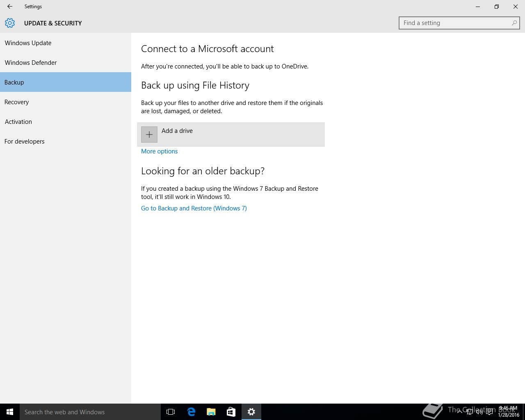Image resolution: width=525 pixels, height=420 pixels.
Task: Select Backup in the sidebar
Action: pyautogui.click(x=66, y=82)
